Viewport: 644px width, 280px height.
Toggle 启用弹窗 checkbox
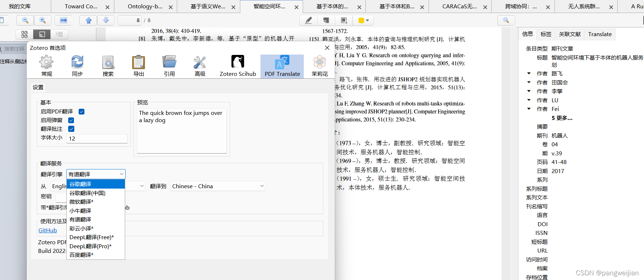click(71, 120)
